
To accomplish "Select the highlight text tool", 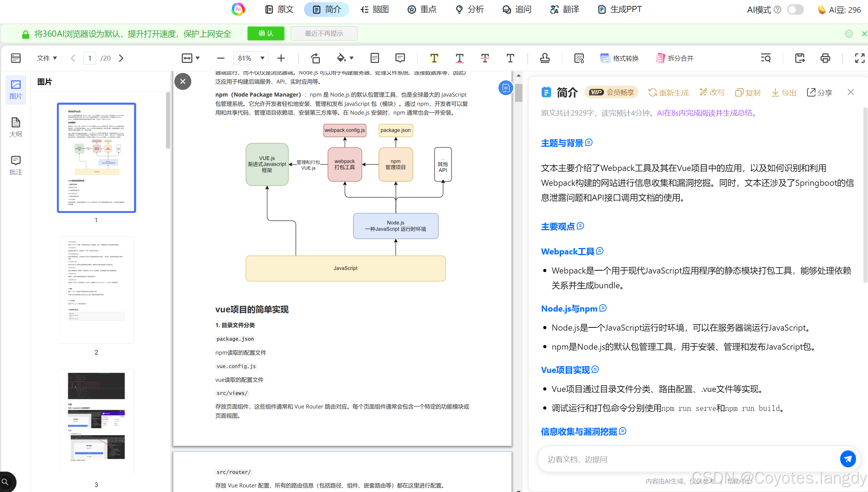I will (x=434, y=58).
